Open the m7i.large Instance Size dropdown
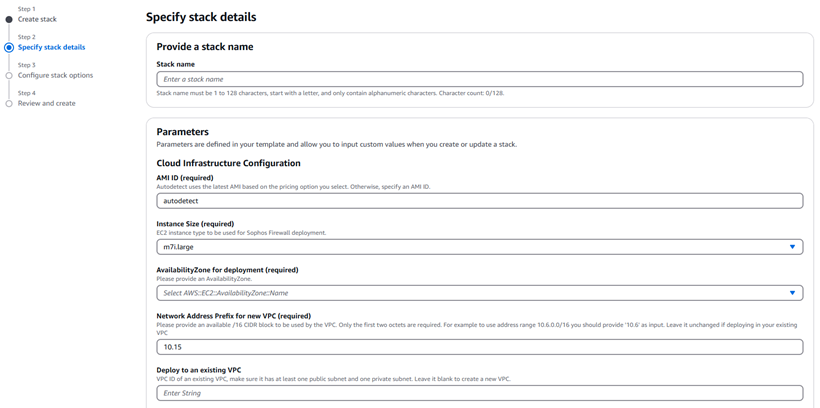This screenshot has height=408, width=820. 470,247
